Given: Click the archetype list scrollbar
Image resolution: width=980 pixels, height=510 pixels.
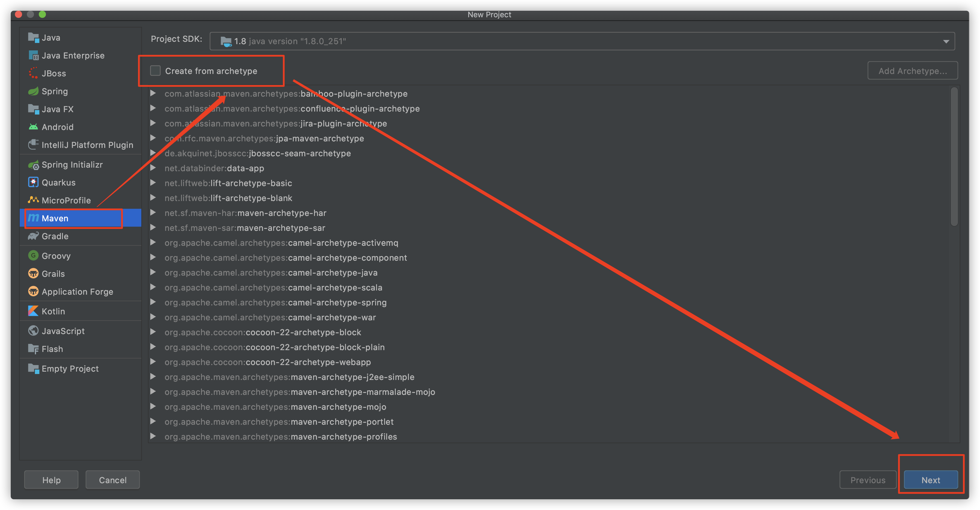Looking at the screenshot, I should click(954, 156).
